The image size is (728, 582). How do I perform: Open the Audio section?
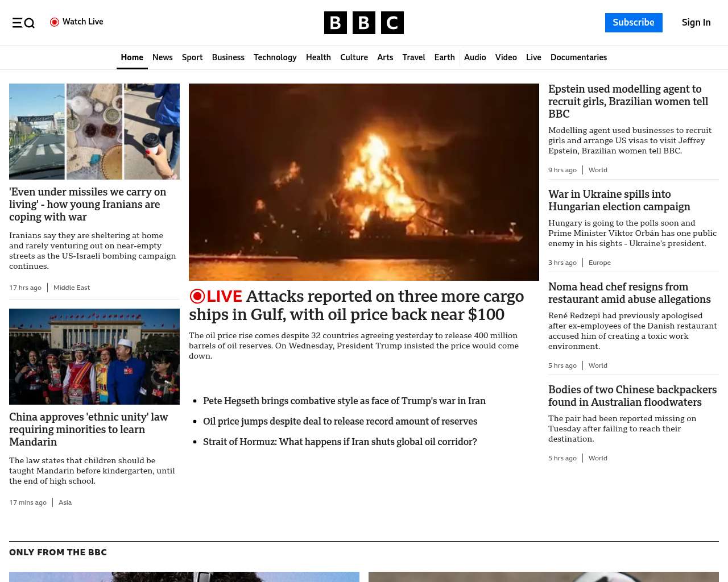pos(475,57)
